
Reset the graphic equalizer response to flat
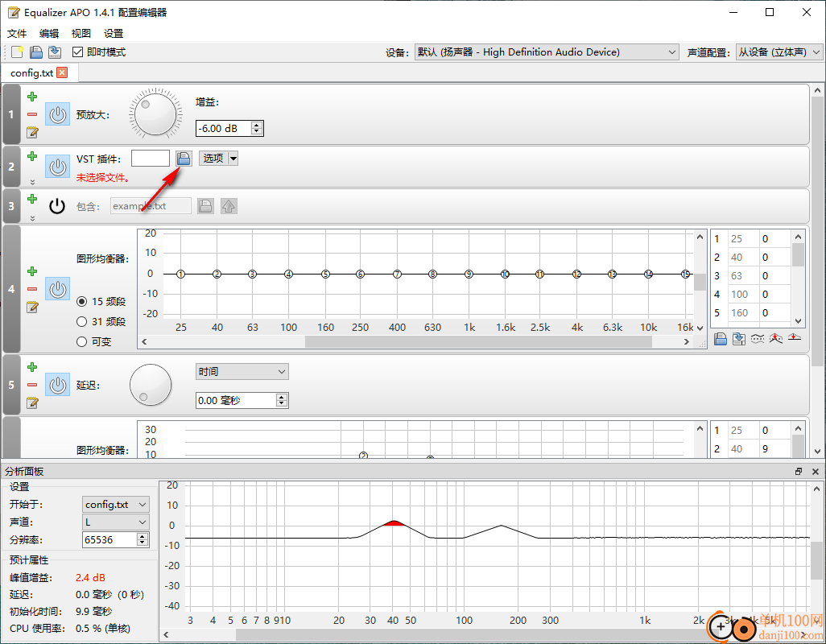(x=795, y=339)
